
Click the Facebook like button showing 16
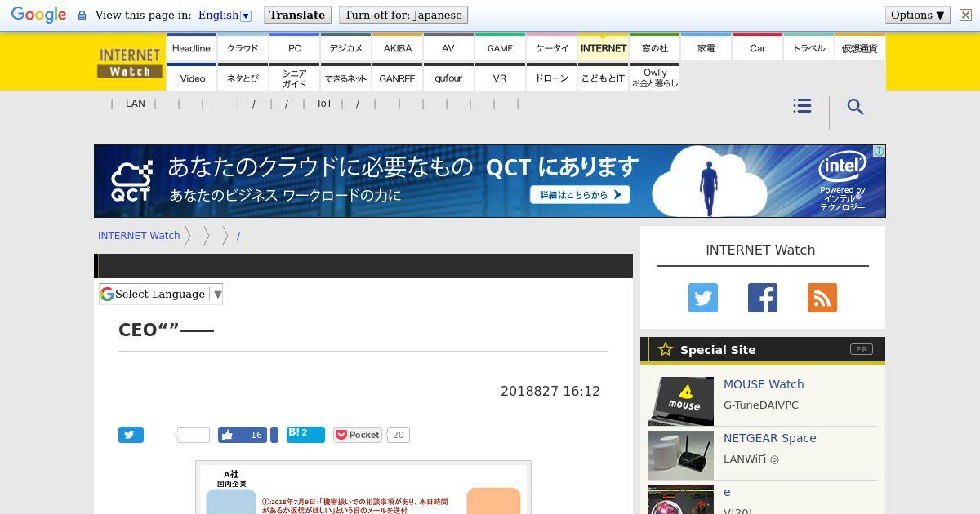coord(243,435)
